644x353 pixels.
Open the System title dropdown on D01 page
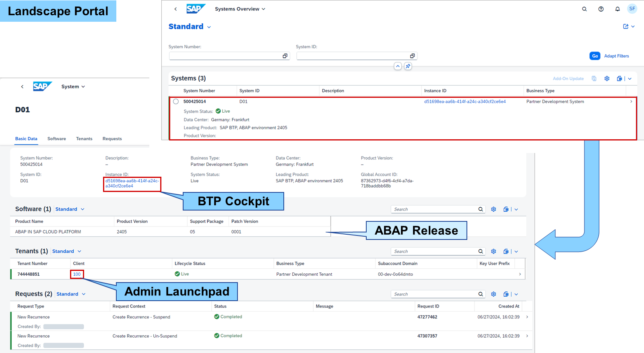83,87
